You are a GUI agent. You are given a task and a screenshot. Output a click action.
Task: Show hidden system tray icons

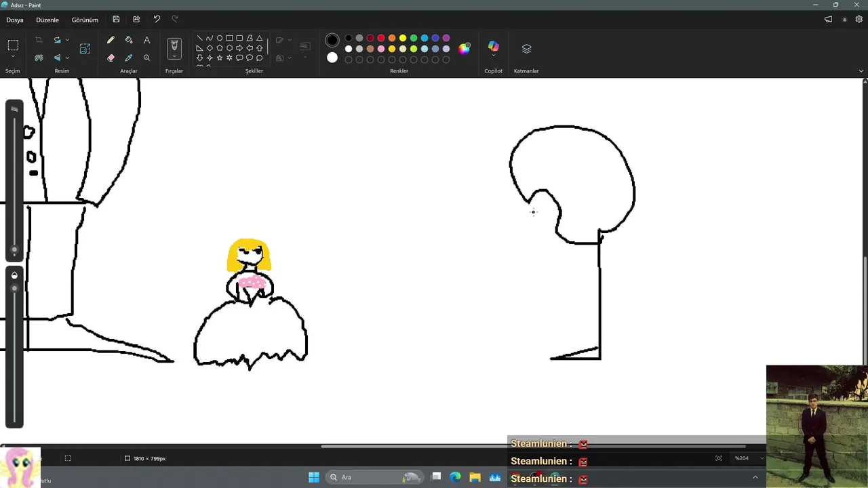[x=755, y=477]
